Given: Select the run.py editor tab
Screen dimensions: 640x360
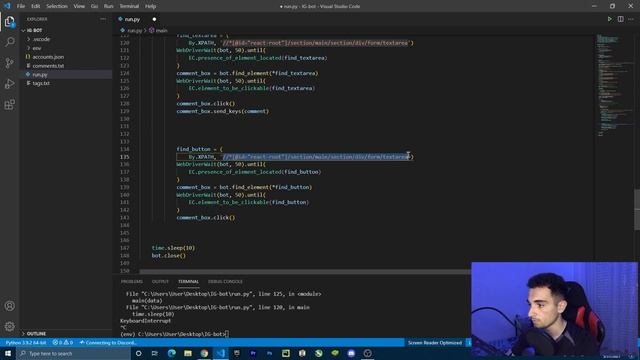Looking at the screenshot, I should pos(133,19).
